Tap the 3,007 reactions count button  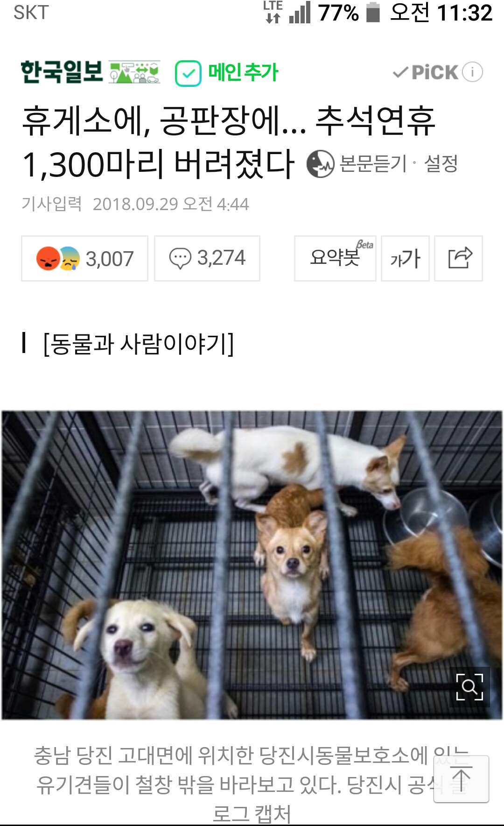(x=84, y=258)
